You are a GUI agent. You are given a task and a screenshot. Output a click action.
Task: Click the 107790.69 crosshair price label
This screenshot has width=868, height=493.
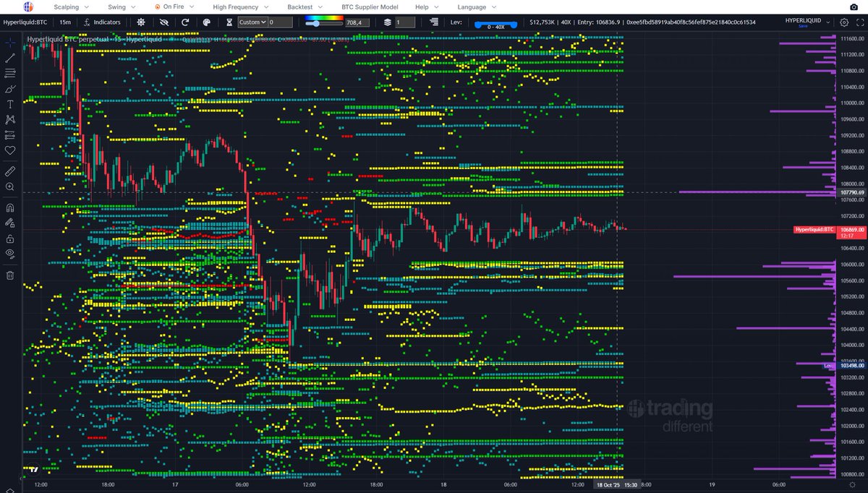(x=852, y=193)
